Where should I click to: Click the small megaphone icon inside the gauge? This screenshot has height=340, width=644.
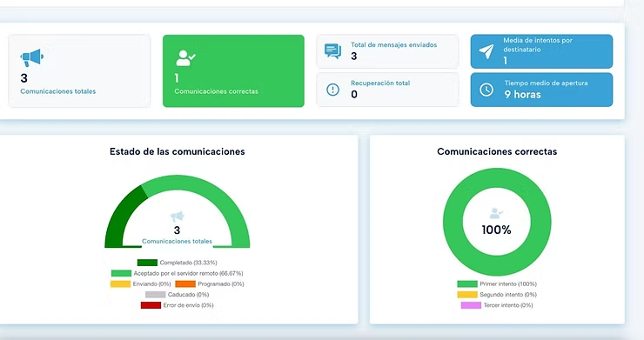pos(177,216)
